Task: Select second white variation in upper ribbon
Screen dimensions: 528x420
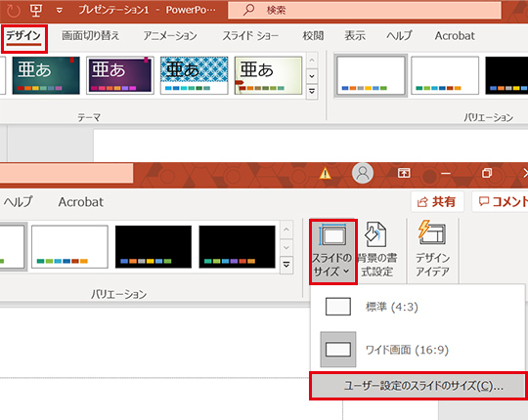Action: [x=445, y=75]
